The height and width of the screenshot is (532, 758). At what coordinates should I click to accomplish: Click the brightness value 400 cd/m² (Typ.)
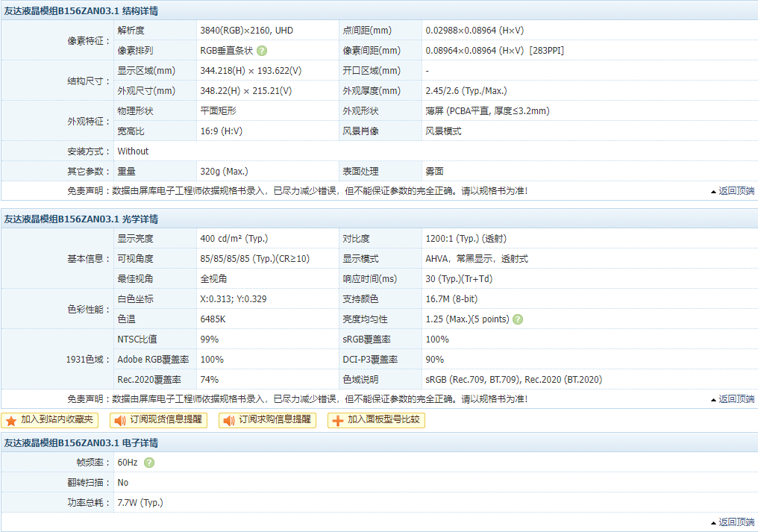click(x=234, y=239)
